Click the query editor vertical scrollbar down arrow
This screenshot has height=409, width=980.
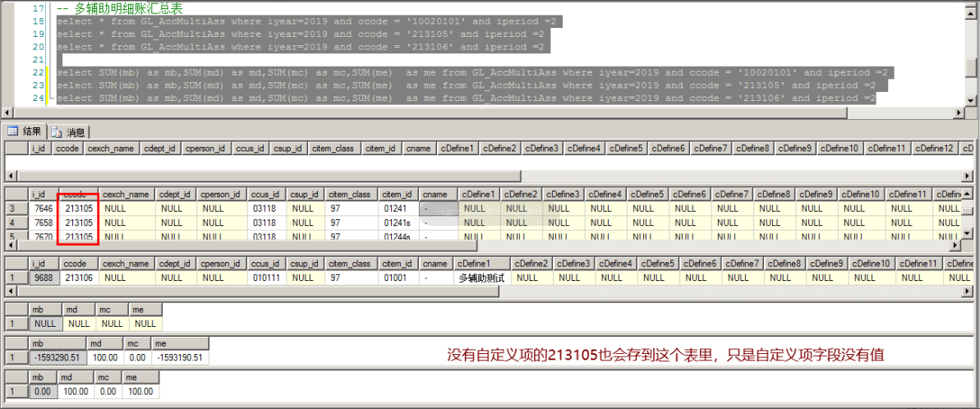click(x=970, y=100)
